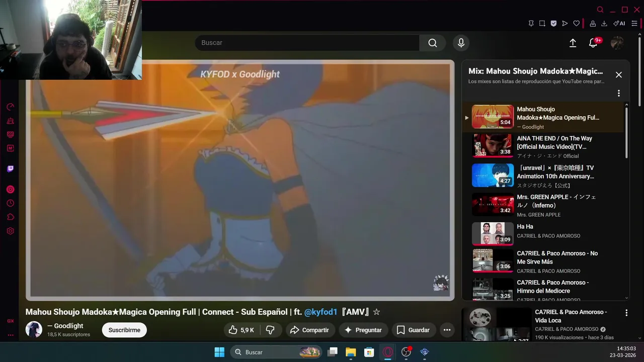Like the video (5,9 K)
The width and height of the screenshot is (644, 362).
[242, 330]
